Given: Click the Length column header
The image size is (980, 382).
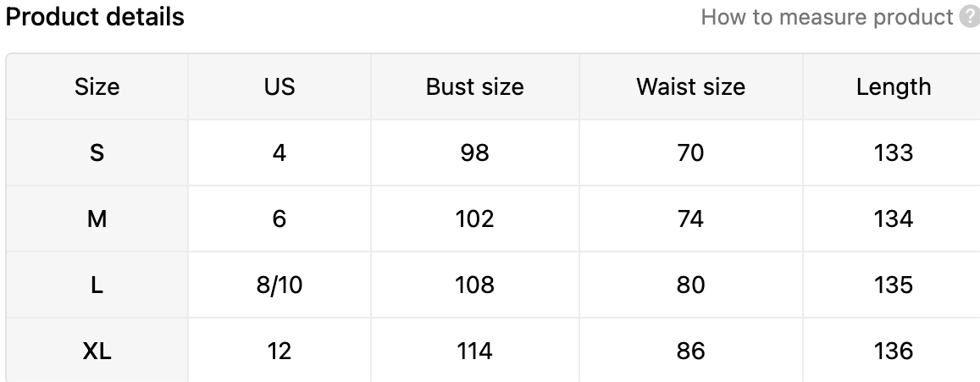Looking at the screenshot, I should coord(893,87).
